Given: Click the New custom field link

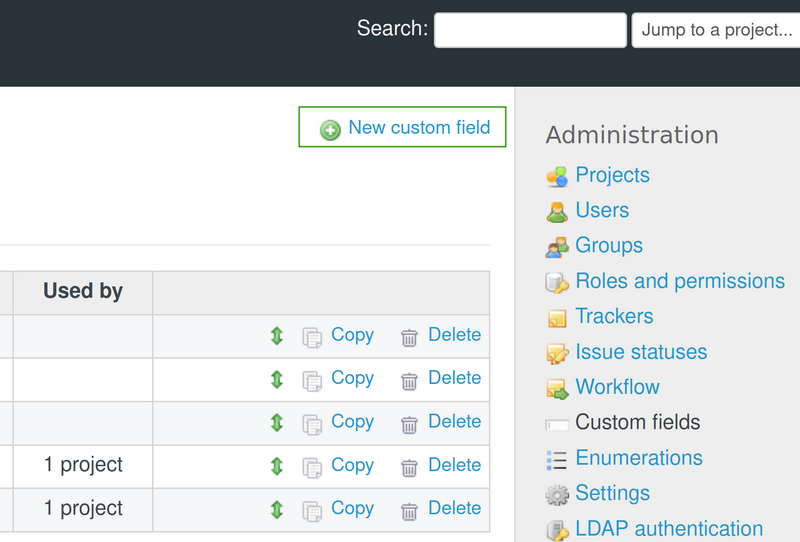Looking at the screenshot, I should point(418,128).
